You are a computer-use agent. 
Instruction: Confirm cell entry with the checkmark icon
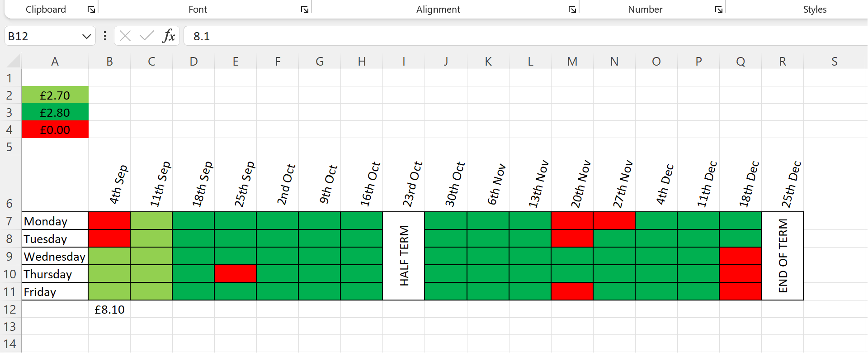pyautogui.click(x=146, y=36)
